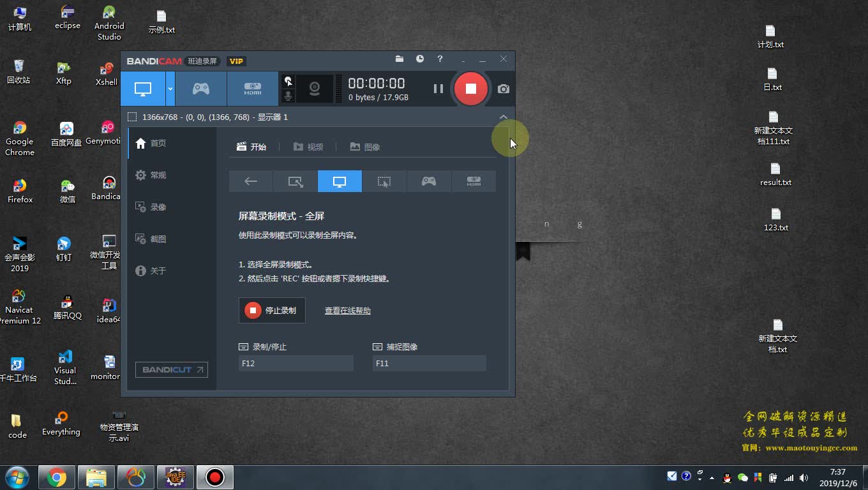Switch to the 开始 tab
Viewport: 868px width, 490px height.
(x=251, y=147)
